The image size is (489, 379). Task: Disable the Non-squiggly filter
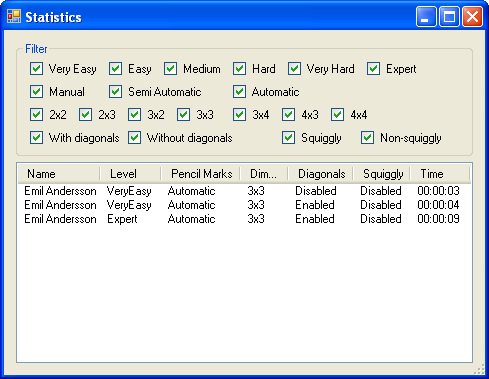point(367,138)
